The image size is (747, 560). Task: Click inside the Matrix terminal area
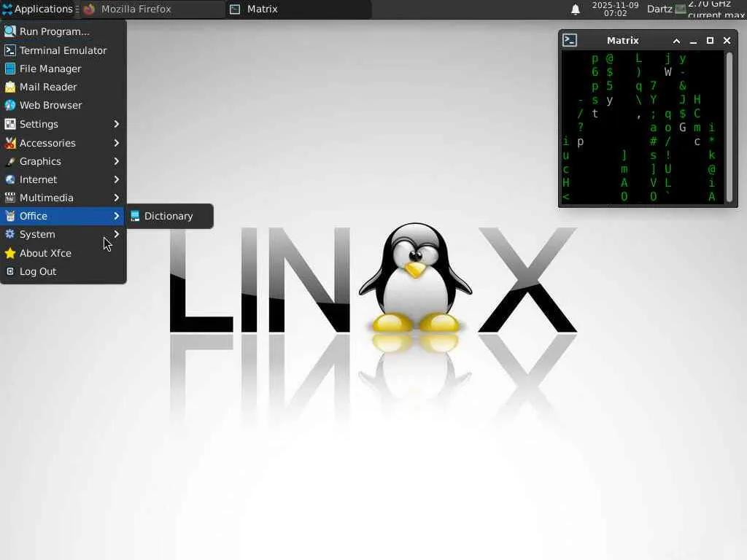tap(643, 128)
